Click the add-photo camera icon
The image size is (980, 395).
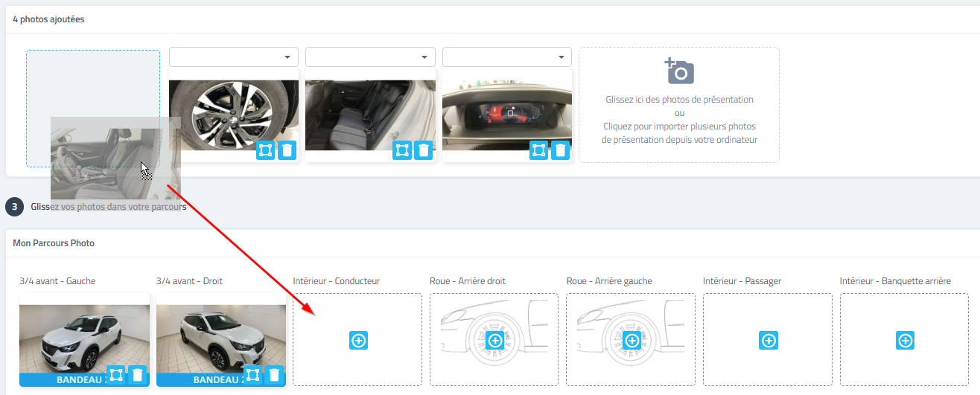(679, 71)
